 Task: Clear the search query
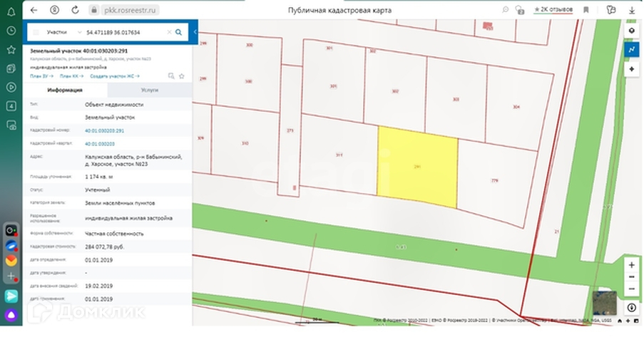tap(169, 32)
